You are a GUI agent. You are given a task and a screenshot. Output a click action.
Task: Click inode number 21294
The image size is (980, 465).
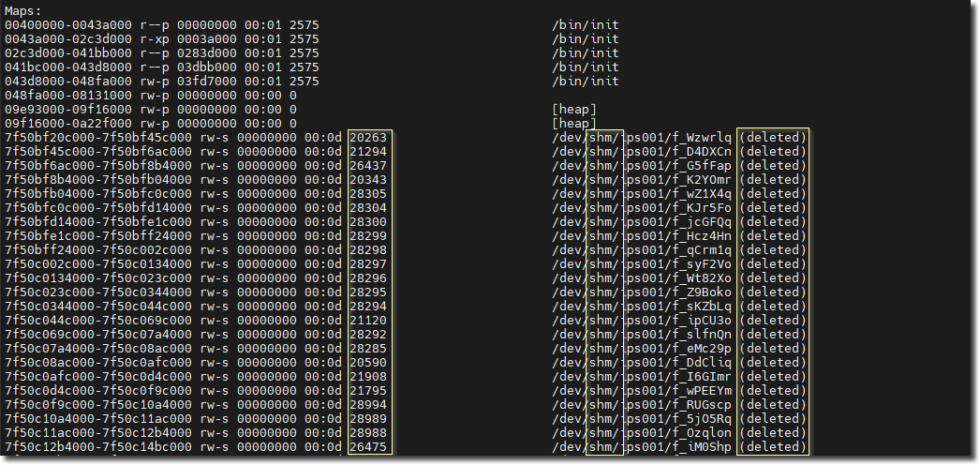[368, 152]
